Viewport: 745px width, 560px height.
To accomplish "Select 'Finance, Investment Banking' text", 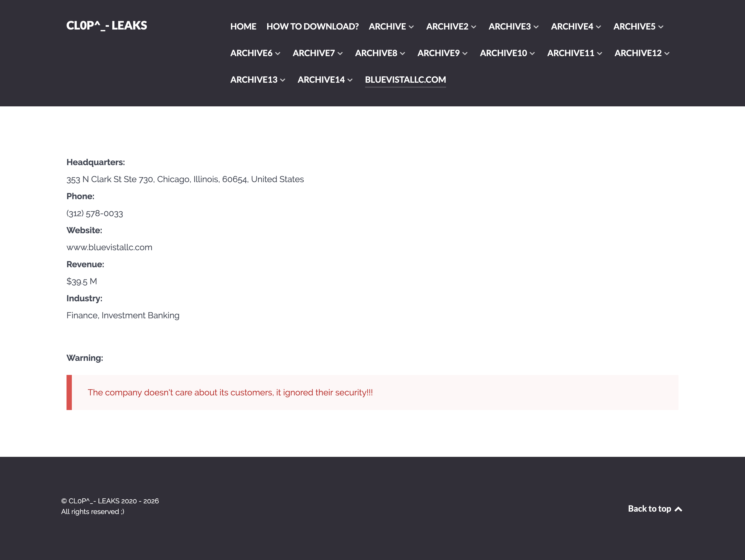I will point(123,315).
